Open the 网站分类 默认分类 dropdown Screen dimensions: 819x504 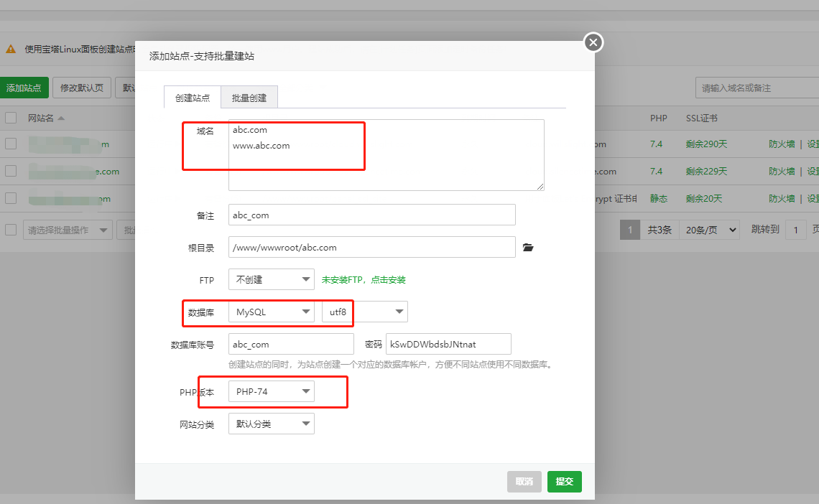[x=271, y=424]
